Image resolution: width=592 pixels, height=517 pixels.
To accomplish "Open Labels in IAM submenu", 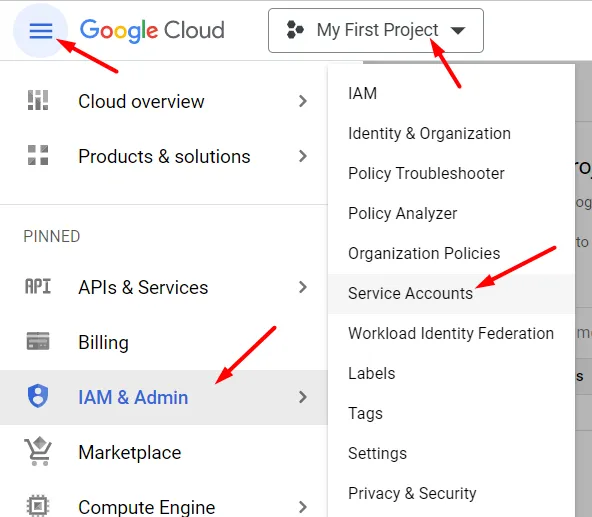I will point(451,373).
